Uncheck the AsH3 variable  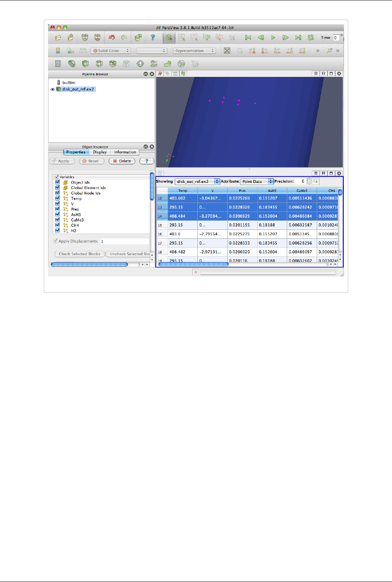pyautogui.click(x=57, y=215)
